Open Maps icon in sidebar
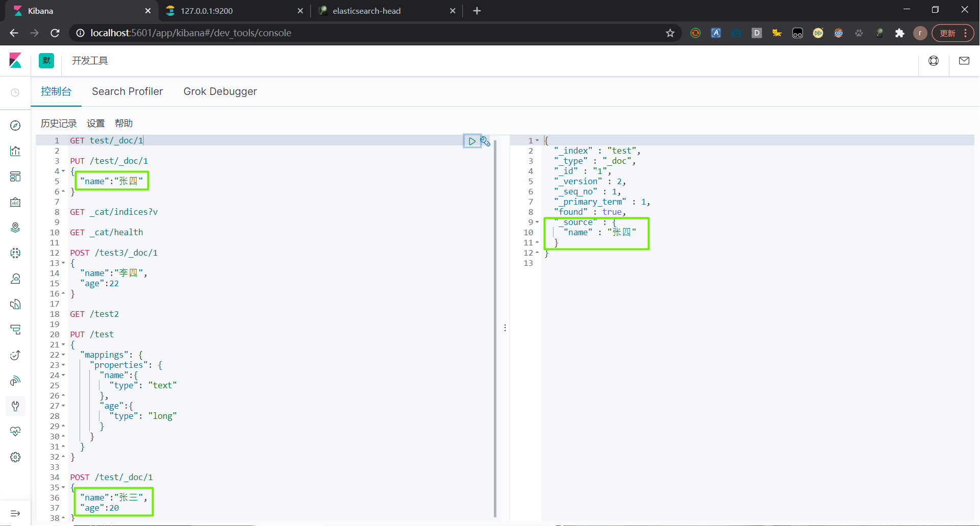The image size is (980, 526). 15,228
